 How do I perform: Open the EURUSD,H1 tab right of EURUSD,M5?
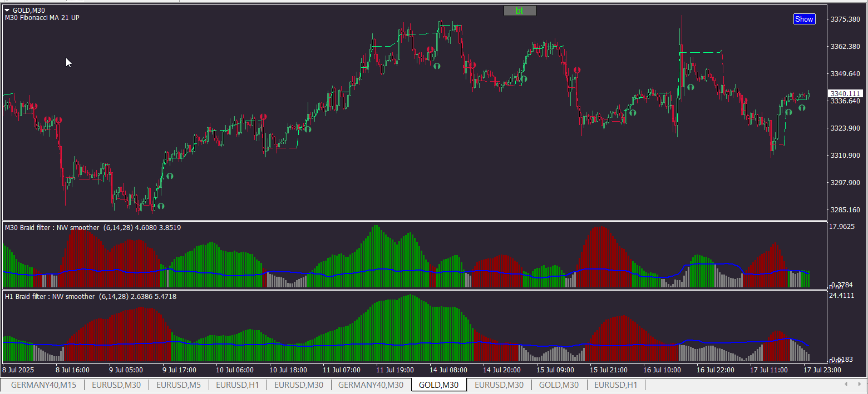coord(238,385)
